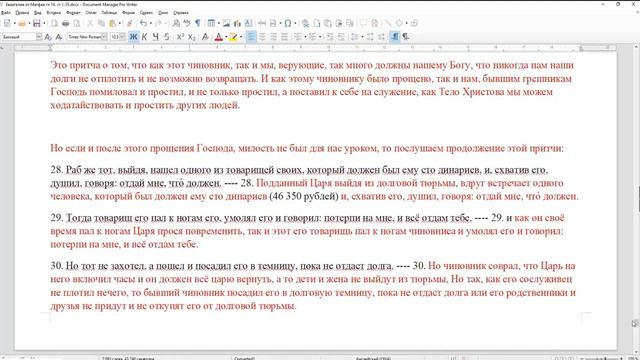
Task: Justify the paragraph text
Action: tap(284, 37)
